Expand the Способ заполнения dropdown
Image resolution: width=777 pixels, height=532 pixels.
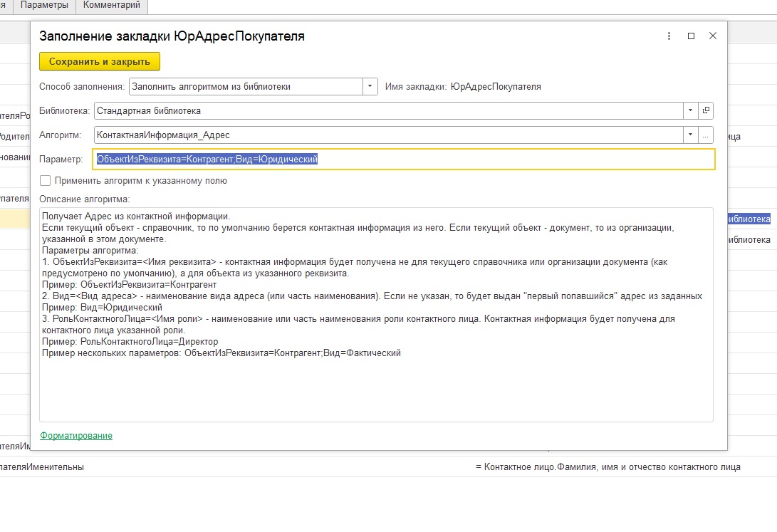click(x=370, y=87)
